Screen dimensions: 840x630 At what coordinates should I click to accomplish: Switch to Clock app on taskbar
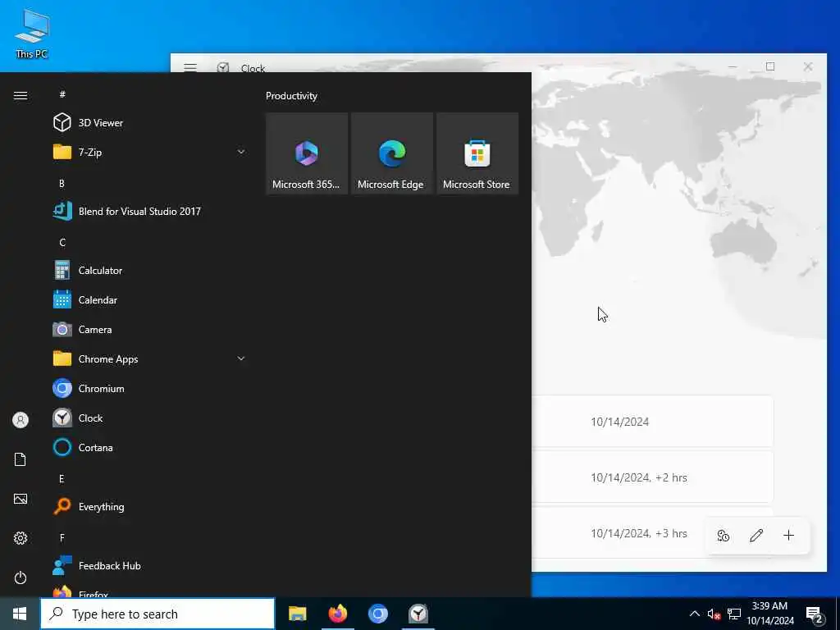pyautogui.click(x=418, y=614)
